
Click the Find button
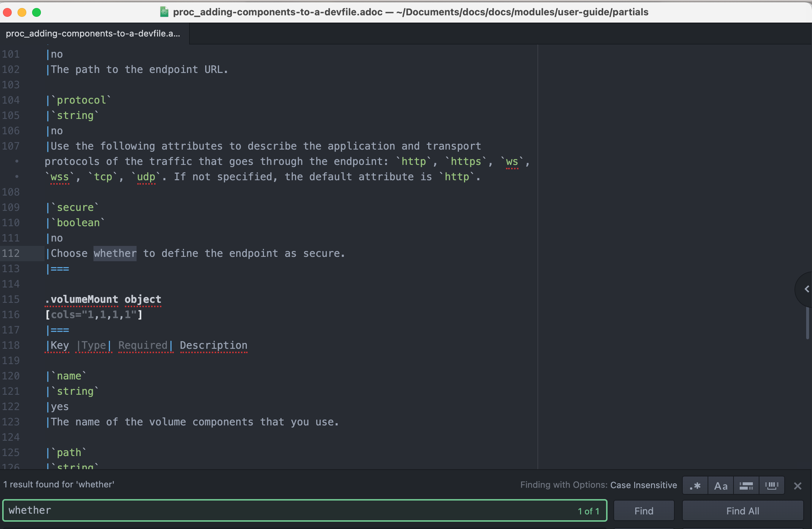(644, 511)
